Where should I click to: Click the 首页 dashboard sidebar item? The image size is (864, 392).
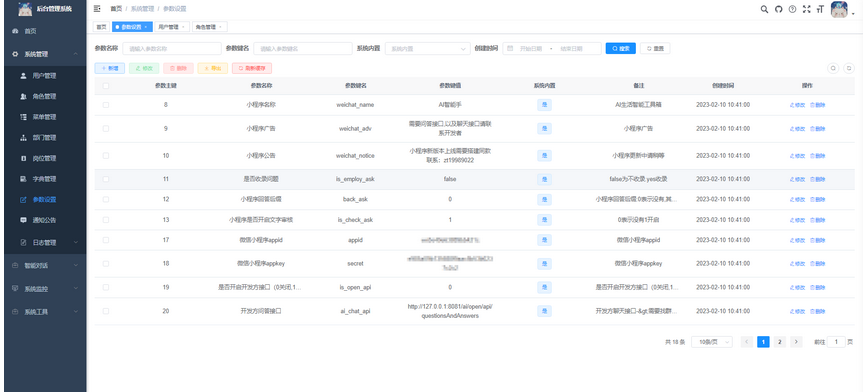pyautogui.click(x=45, y=31)
